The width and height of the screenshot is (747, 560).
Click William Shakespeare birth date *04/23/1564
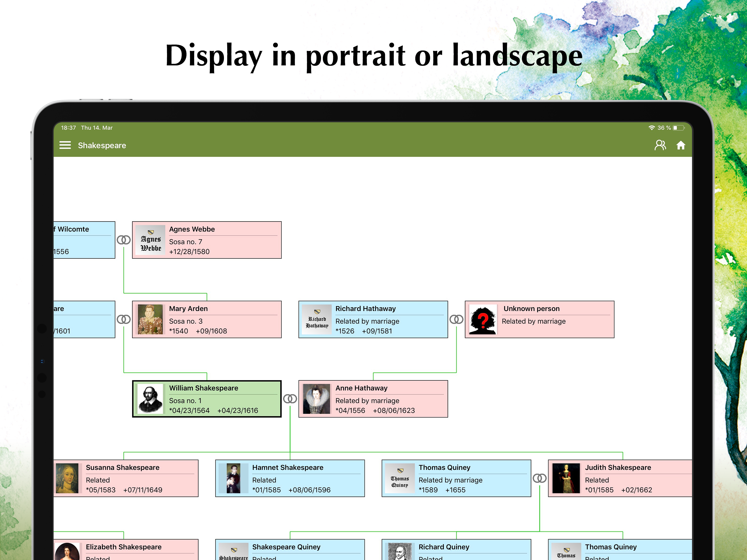click(189, 410)
